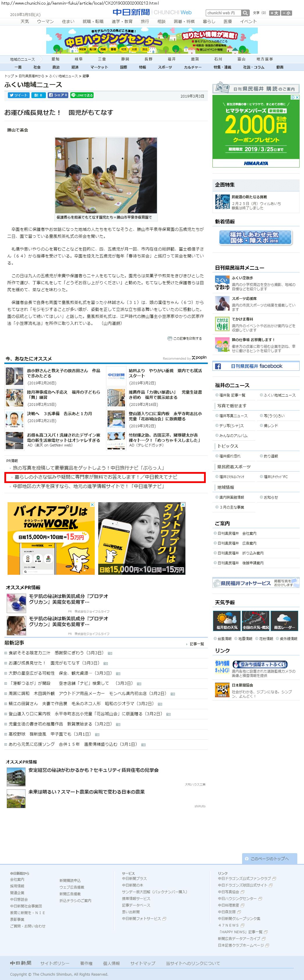Open 中日教えてナビ PR link
Image resolution: width=304 pixels, height=980 pixels.
(96, 477)
